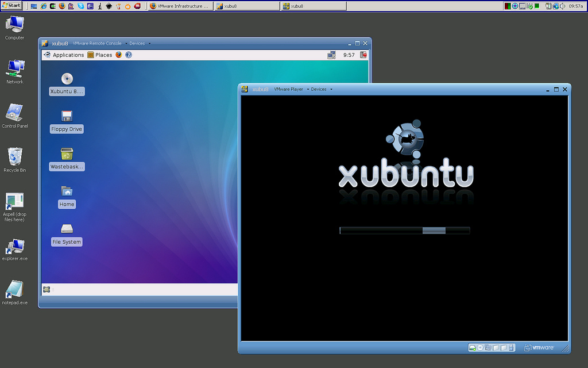The height and width of the screenshot is (368, 588).
Task: Click CD/DVD status icon in VMware Player
Action: (480, 348)
